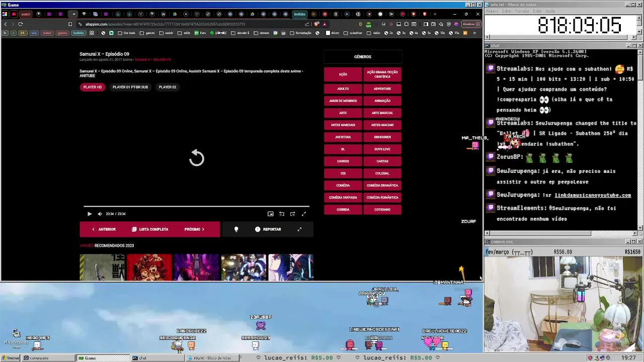Click the chat window vertical scrollbar
This screenshot has width=644, height=362.
(640, 139)
